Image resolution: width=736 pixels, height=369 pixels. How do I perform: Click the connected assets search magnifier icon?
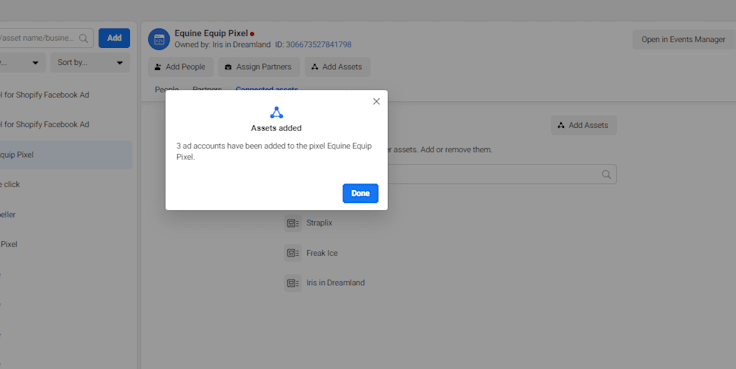click(x=606, y=175)
